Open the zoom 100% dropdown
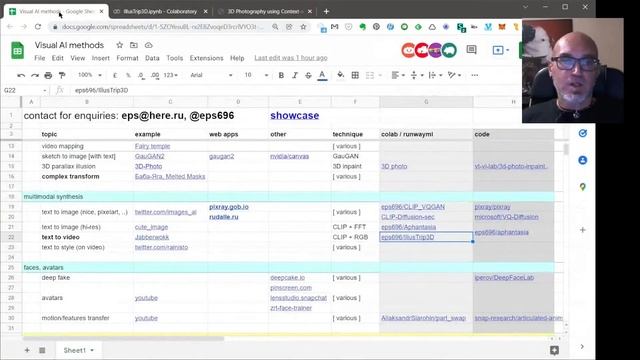 tap(89, 75)
